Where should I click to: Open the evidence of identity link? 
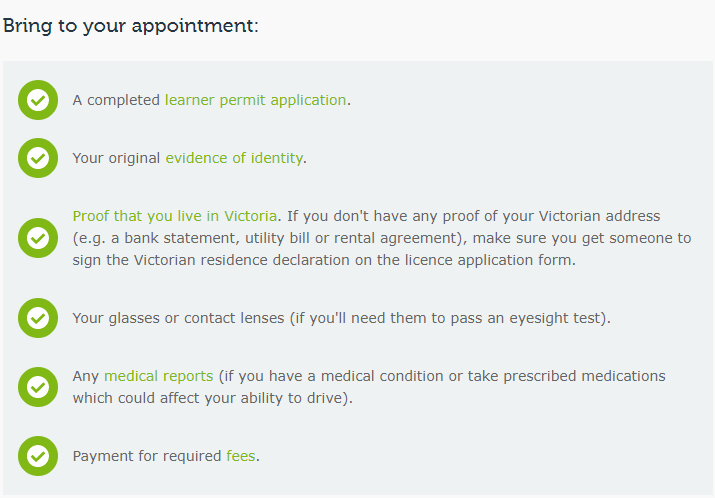coord(234,158)
